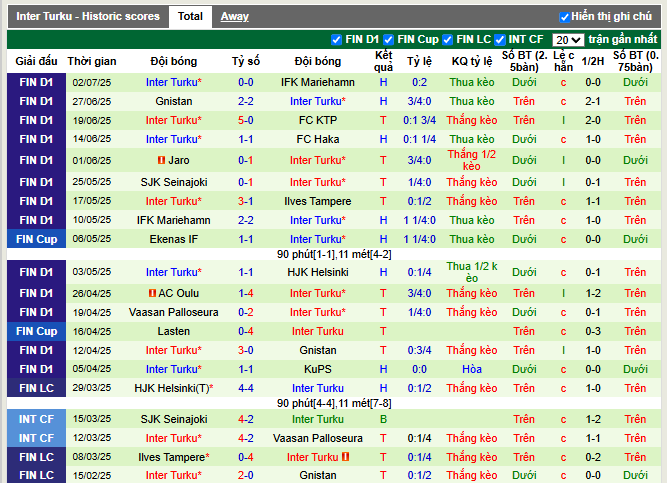
Task: Click the KQ tỷ lệ column header
Action: pos(472,61)
